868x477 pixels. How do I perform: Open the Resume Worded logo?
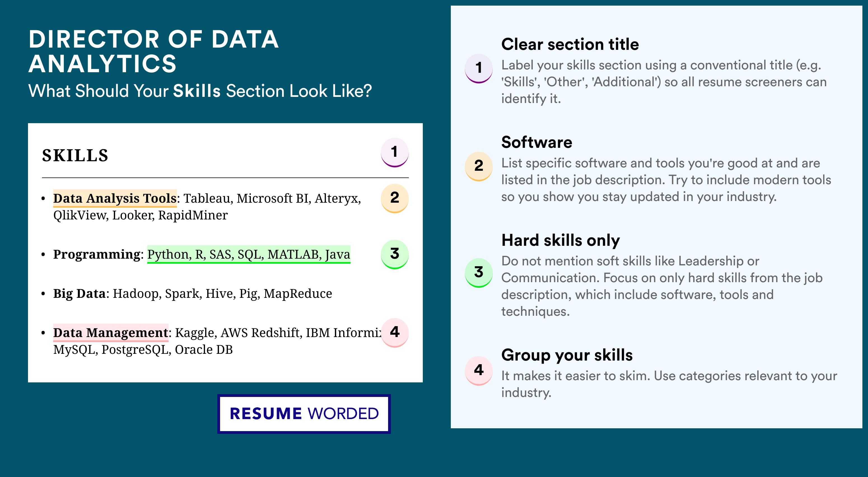tap(304, 414)
